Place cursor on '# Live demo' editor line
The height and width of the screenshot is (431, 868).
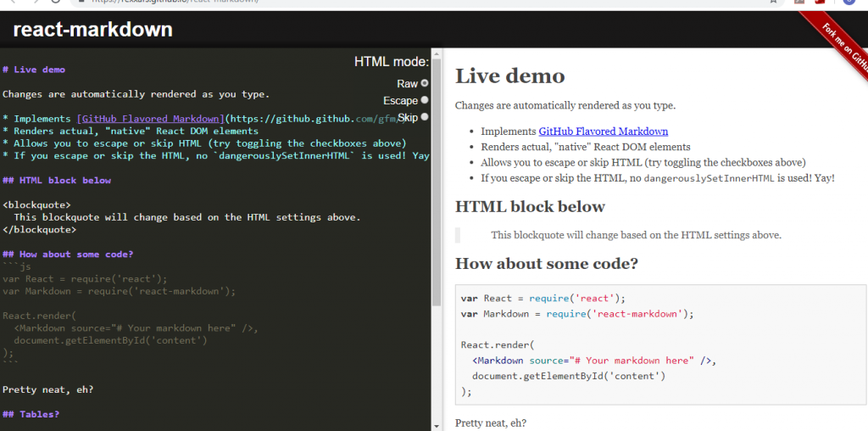pyautogui.click(x=34, y=70)
